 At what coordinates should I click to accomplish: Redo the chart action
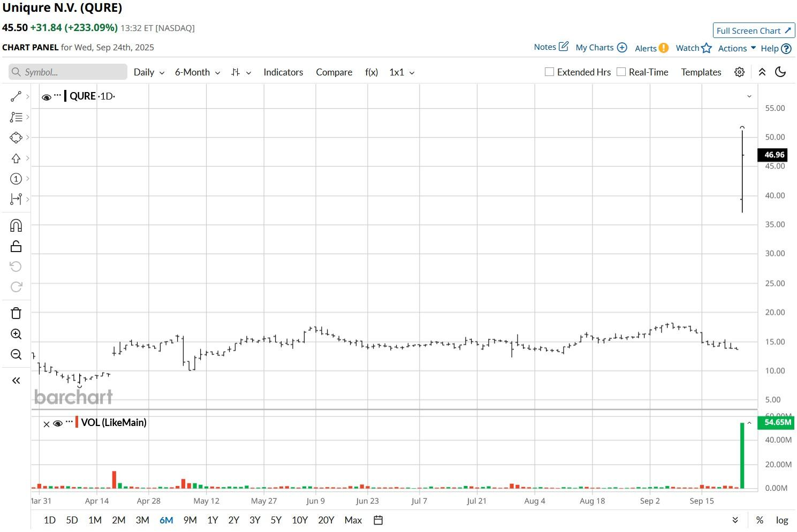pyautogui.click(x=16, y=287)
